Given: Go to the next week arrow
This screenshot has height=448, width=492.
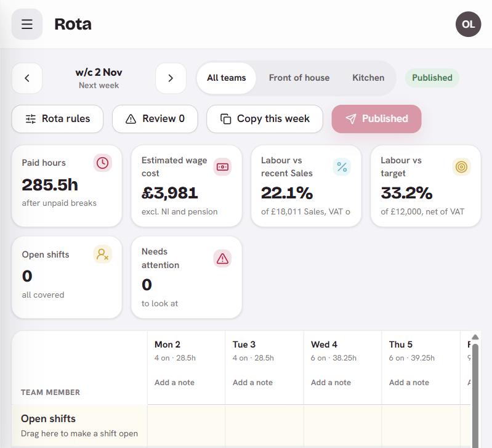Looking at the screenshot, I should pos(171,78).
